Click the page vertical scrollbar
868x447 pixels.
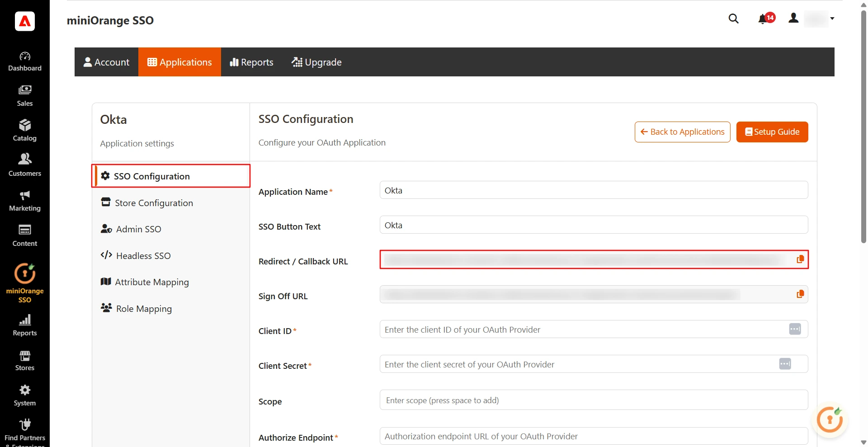pos(863,127)
